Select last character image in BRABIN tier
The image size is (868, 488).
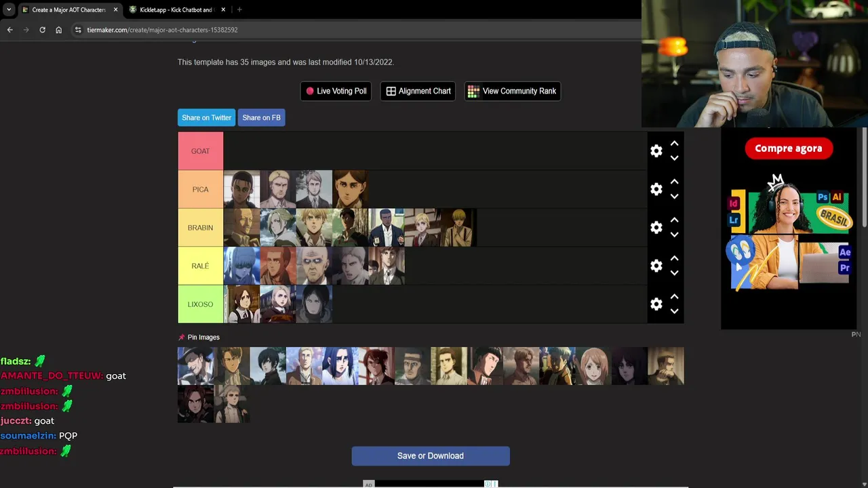pos(459,228)
